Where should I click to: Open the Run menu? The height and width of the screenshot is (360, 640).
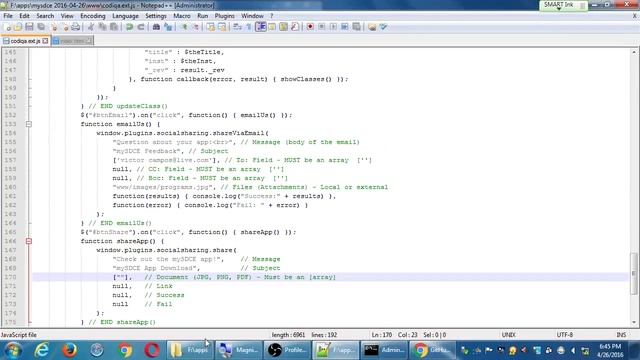[x=202, y=16]
